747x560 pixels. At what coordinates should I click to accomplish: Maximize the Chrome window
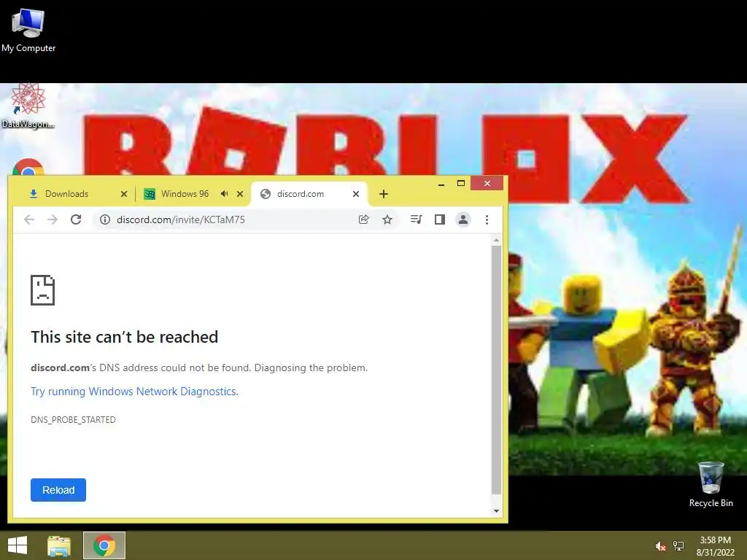[461, 183]
